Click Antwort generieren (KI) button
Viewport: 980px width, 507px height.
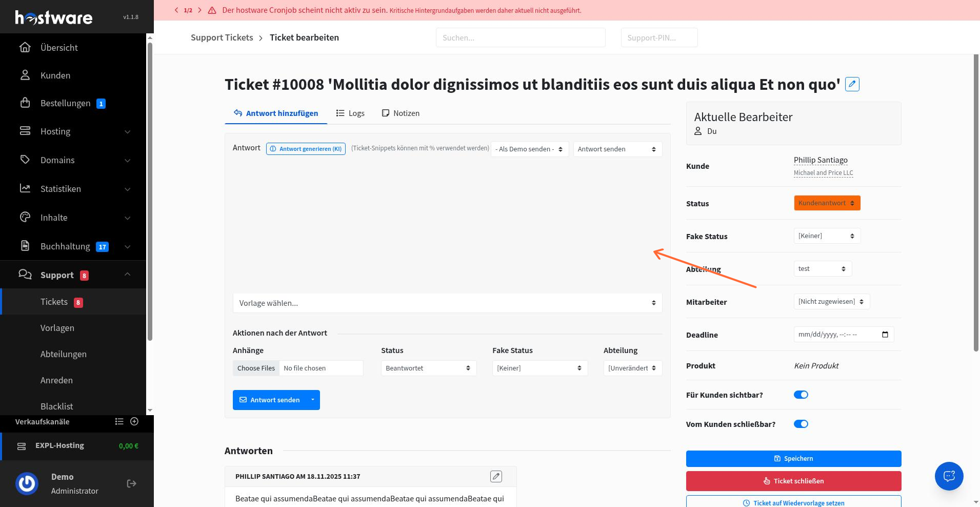tap(306, 149)
